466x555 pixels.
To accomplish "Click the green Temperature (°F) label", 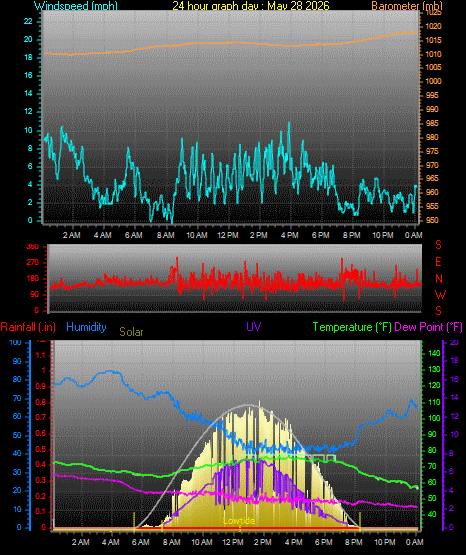I will click(352, 327).
